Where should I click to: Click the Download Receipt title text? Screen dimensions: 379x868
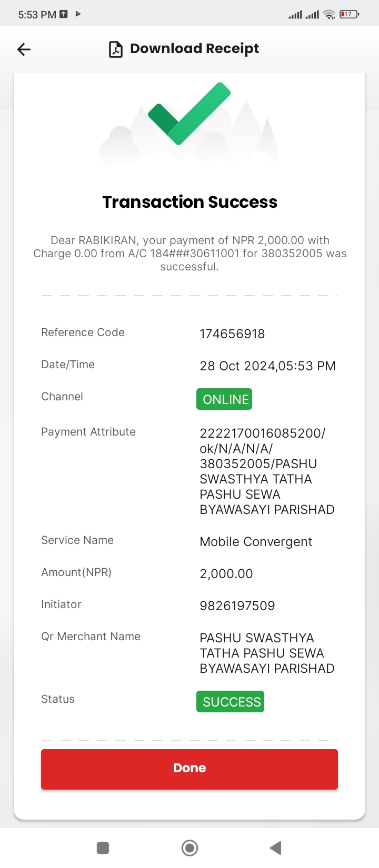click(x=195, y=48)
